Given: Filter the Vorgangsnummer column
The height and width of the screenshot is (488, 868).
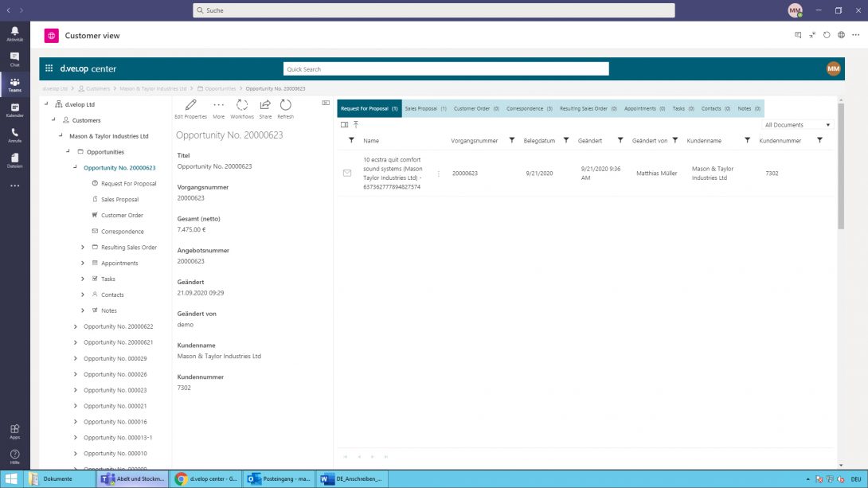Looking at the screenshot, I should point(511,141).
